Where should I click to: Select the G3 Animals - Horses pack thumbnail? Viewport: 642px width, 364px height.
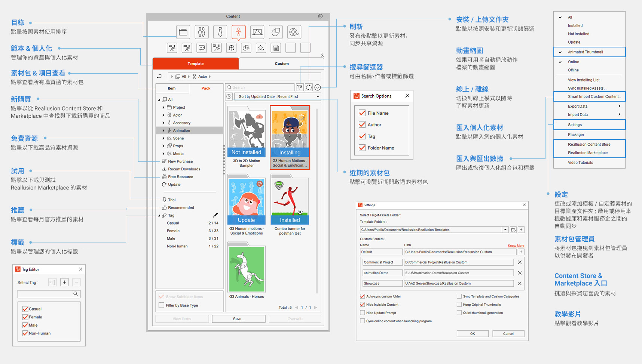[x=247, y=269]
